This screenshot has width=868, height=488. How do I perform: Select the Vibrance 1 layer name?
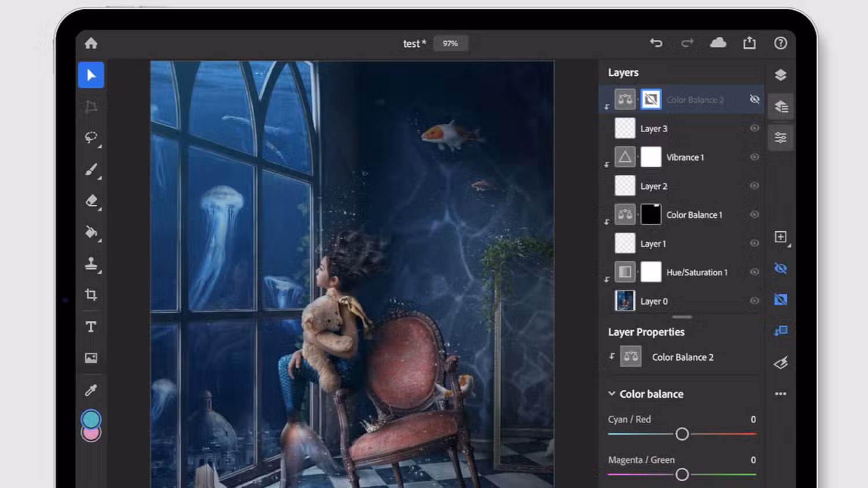point(685,157)
